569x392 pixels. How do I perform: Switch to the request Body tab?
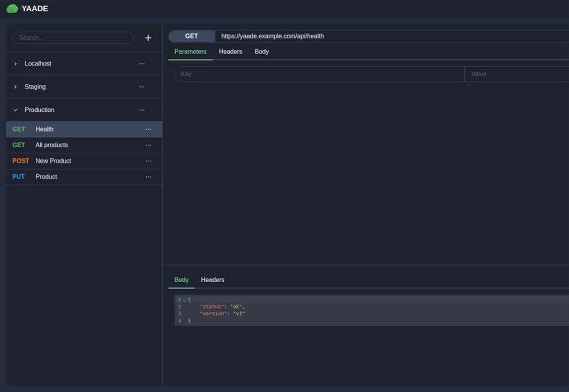262,52
